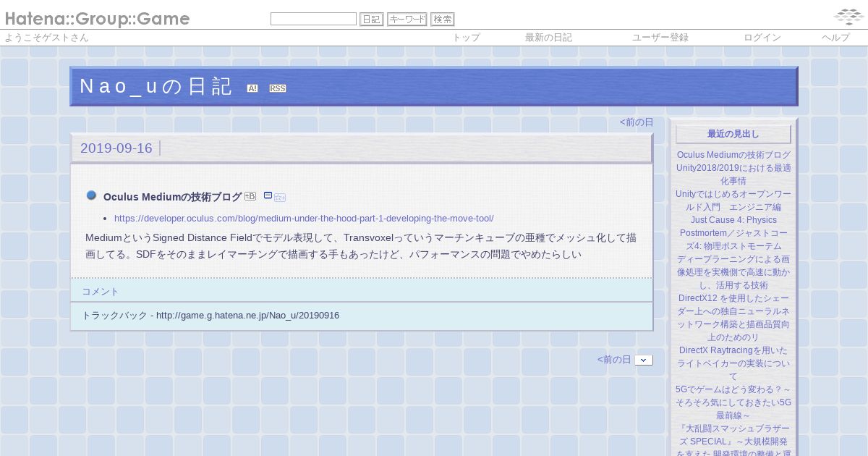Click the 最近の見出し sidebar heading
This screenshot has width=868, height=456.
pos(733,134)
